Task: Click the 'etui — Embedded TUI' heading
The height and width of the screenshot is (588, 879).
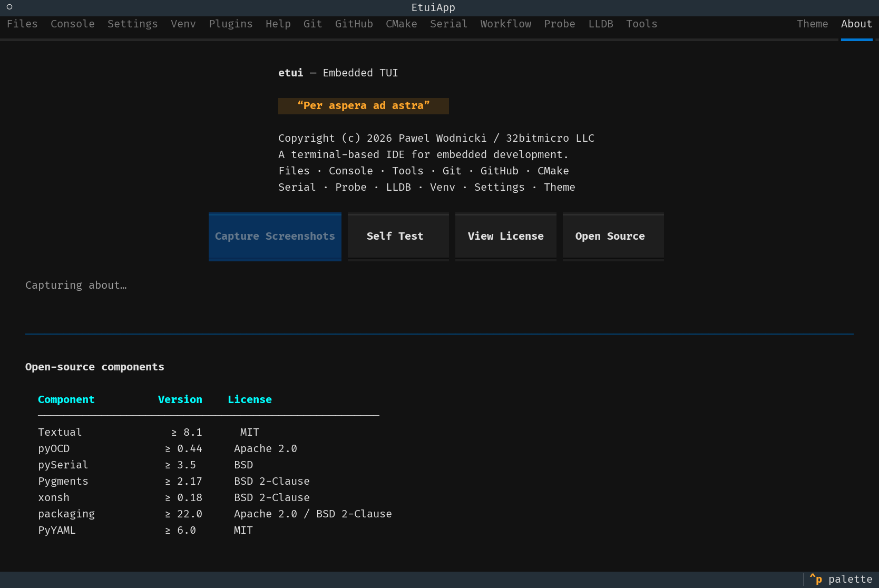Action: 338,73
